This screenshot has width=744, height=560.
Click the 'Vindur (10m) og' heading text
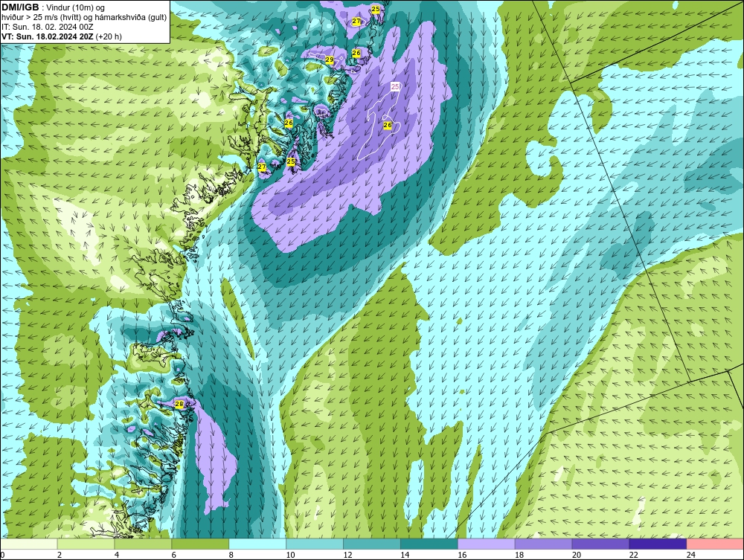pyautogui.click(x=77, y=8)
